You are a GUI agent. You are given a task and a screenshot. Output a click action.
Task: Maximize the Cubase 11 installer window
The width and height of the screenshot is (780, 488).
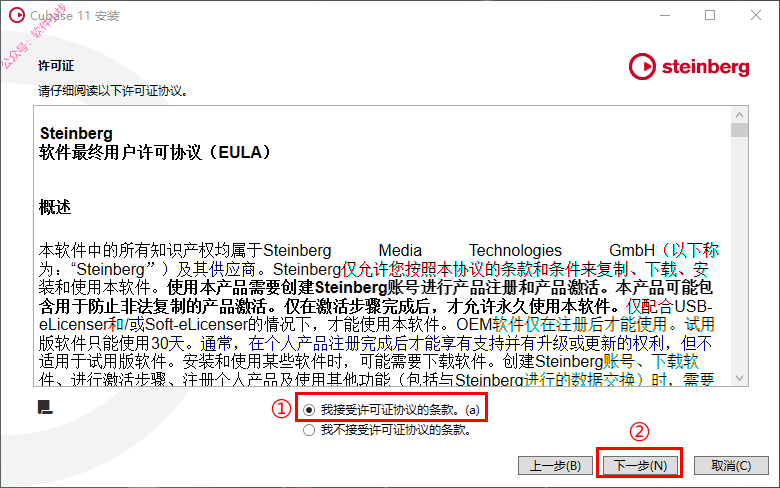point(710,15)
